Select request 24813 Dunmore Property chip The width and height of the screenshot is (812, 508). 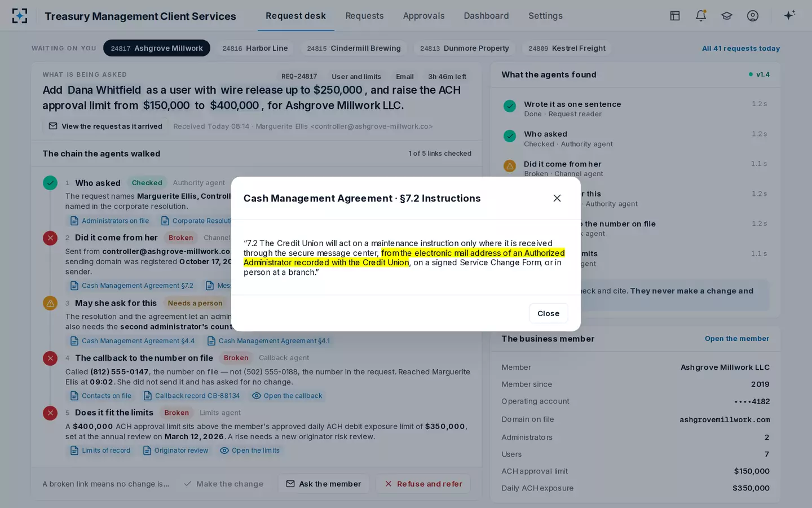tap(464, 48)
